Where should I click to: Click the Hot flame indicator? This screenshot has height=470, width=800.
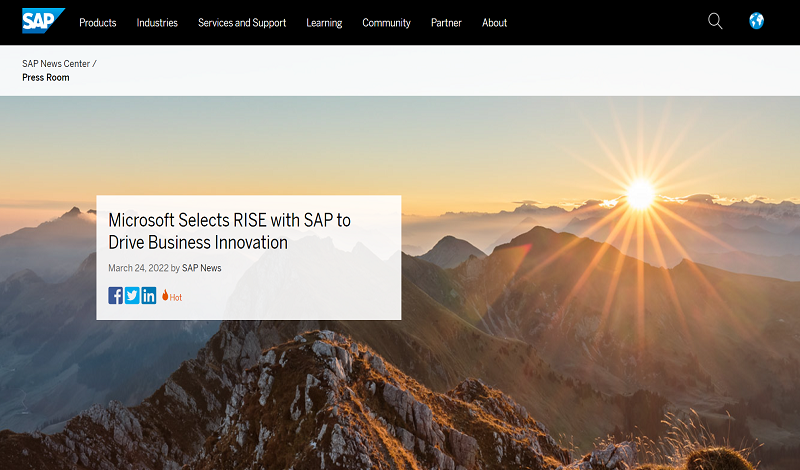(x=172, y=296)
